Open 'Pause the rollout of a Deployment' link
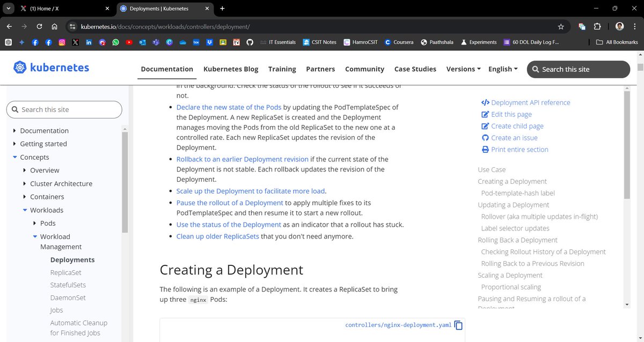The width and height of the screenshot is (644, 342). tap(230, 203)
